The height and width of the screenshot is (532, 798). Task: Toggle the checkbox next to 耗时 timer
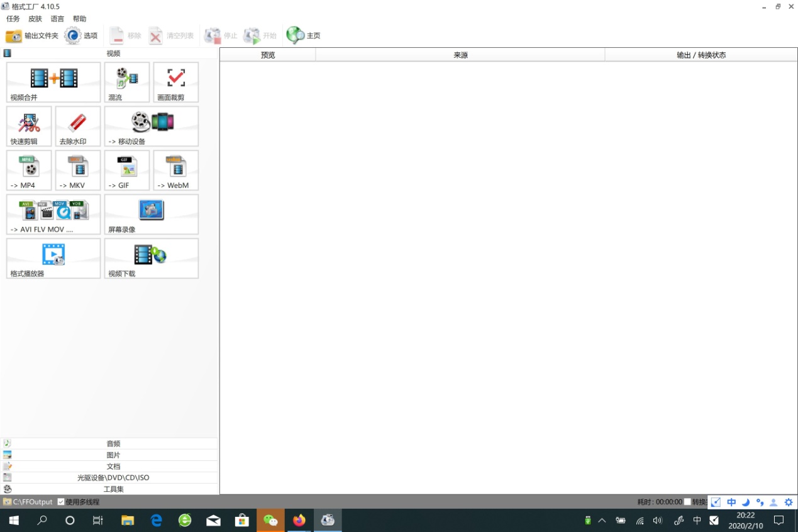[x=687, y=502]
